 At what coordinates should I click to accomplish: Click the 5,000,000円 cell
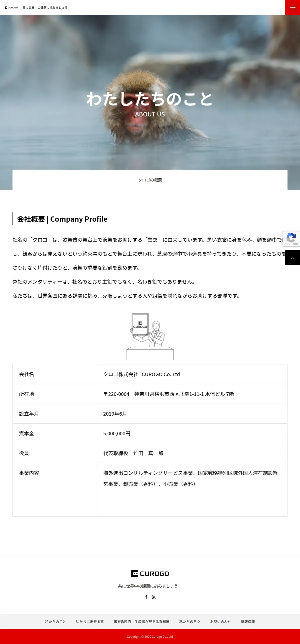pyautogui.click(x=192, y=434)
